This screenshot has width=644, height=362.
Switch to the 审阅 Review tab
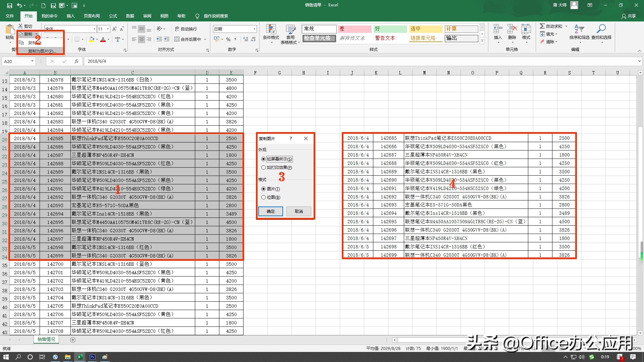(x=147, y=16)
